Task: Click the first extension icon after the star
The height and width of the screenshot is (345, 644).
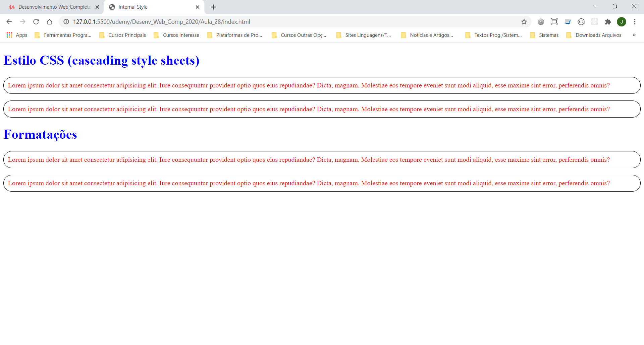Action: (541, 22)
